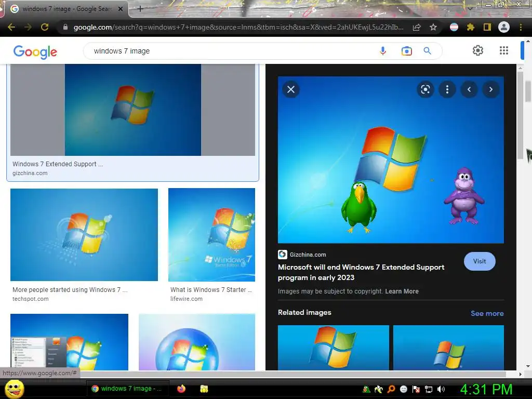The height and width of the screenshot is (399, 532).
Task: Open the striped flag extension icon
Action: 454,27
